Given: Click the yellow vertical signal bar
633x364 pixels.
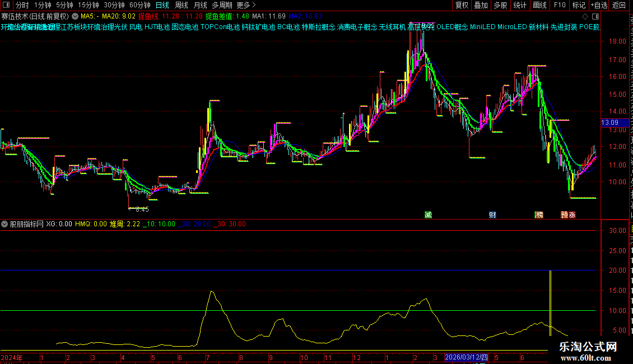Looking at the screenshot, I should pos(550,303).
